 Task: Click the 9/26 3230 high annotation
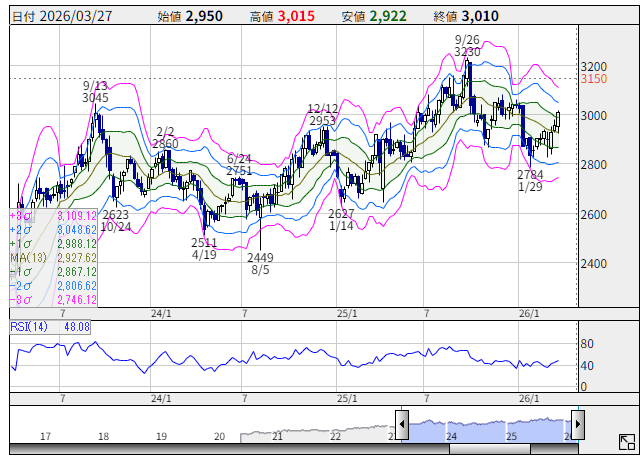click(x=467, y=45)
